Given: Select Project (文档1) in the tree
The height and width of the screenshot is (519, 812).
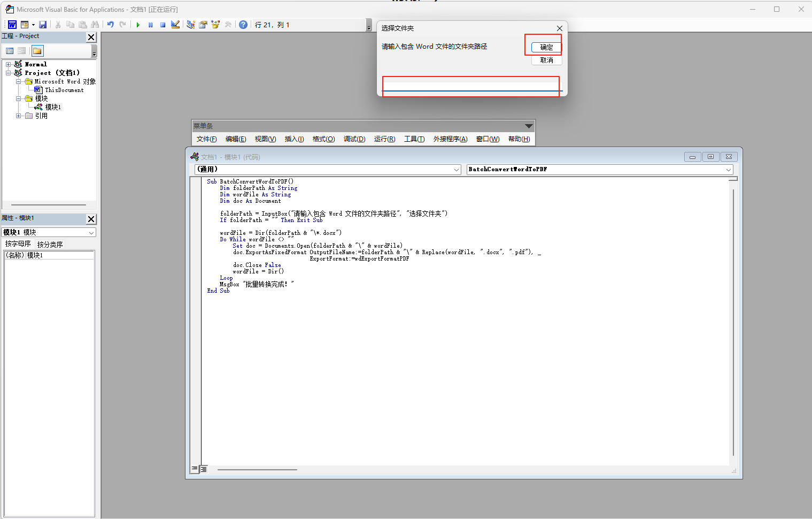Looking at the screenshot, I should tap(52, 73).
